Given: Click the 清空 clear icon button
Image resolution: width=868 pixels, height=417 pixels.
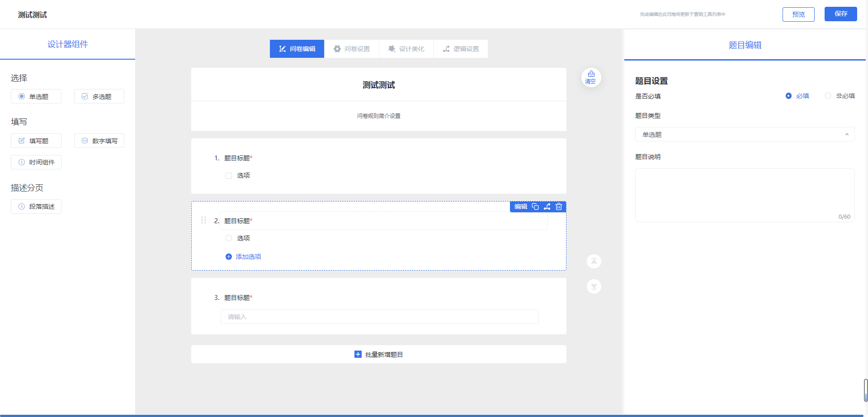Looking at the screenshot, I should [591, 78].
